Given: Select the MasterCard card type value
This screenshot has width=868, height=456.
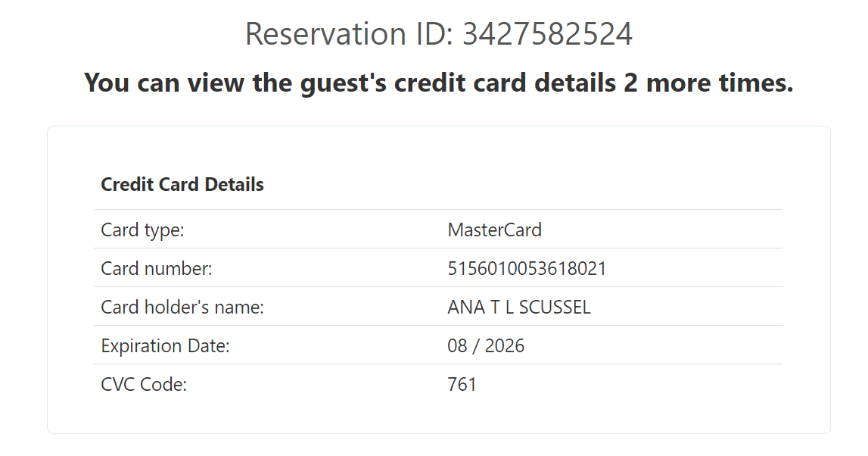Looking at the screenshot, I should pyautogui.click(x=494, y=230).
